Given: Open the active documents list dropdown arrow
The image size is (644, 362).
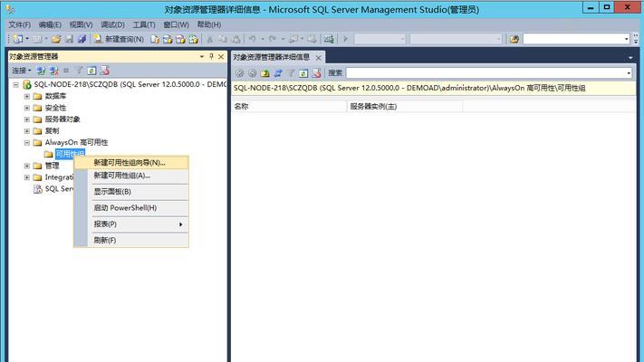Looking at the screenshot, I should click(630, 58).
